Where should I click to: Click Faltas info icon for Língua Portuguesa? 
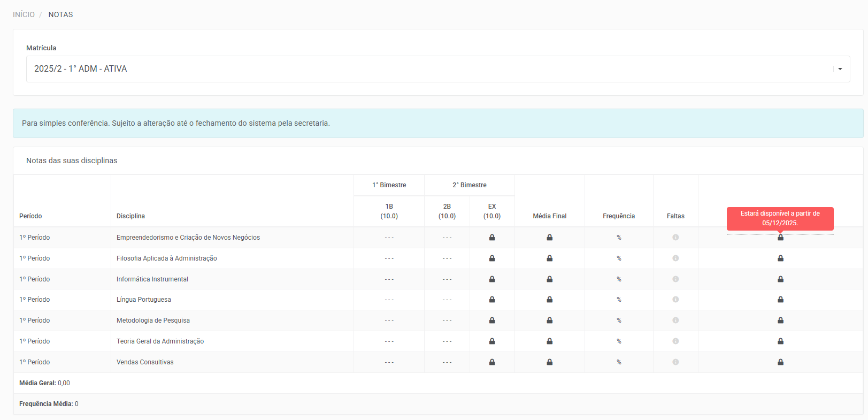[675, 300]
